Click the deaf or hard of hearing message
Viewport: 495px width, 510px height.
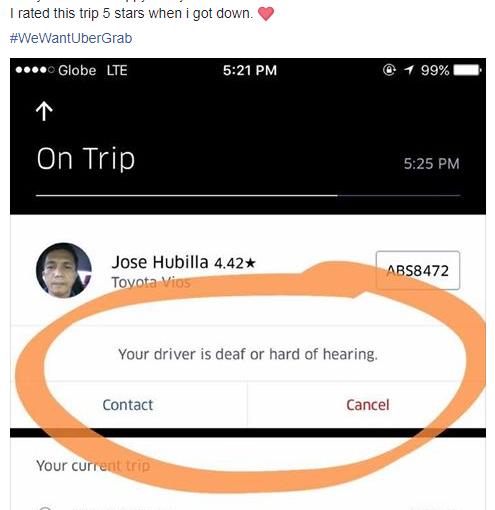point(248,354)
